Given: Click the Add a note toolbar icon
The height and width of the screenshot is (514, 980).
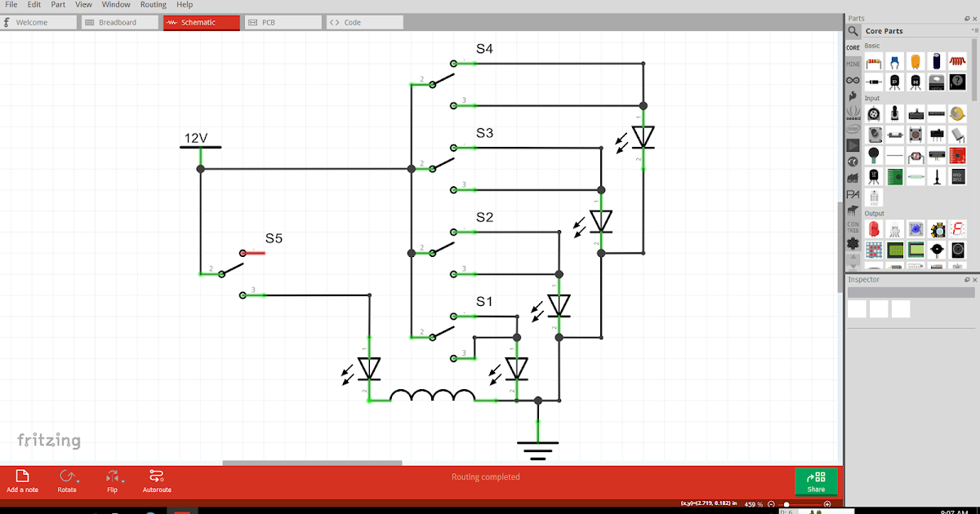Looking at the screenshot, I should (x=22, y=477).
